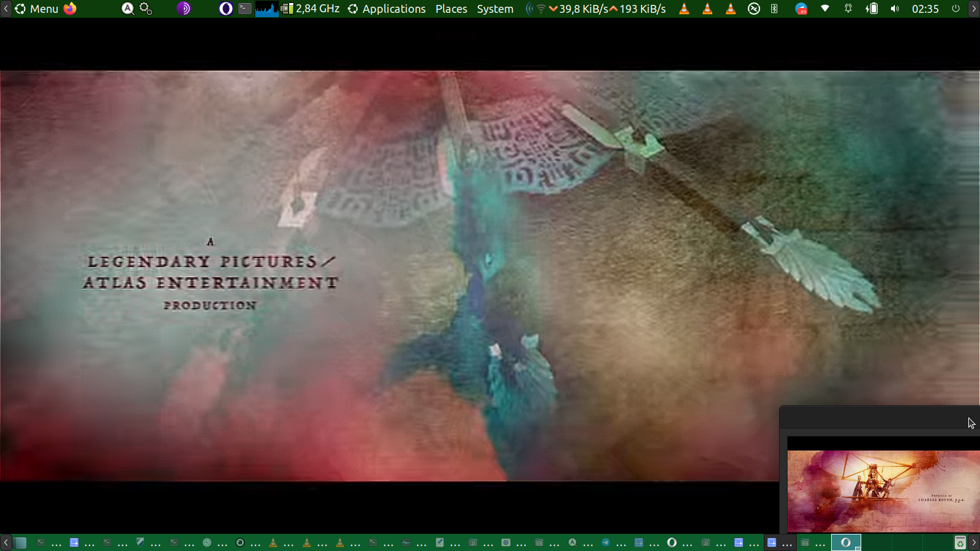Click the bottom panel's right hide arrow

(974, 542)
